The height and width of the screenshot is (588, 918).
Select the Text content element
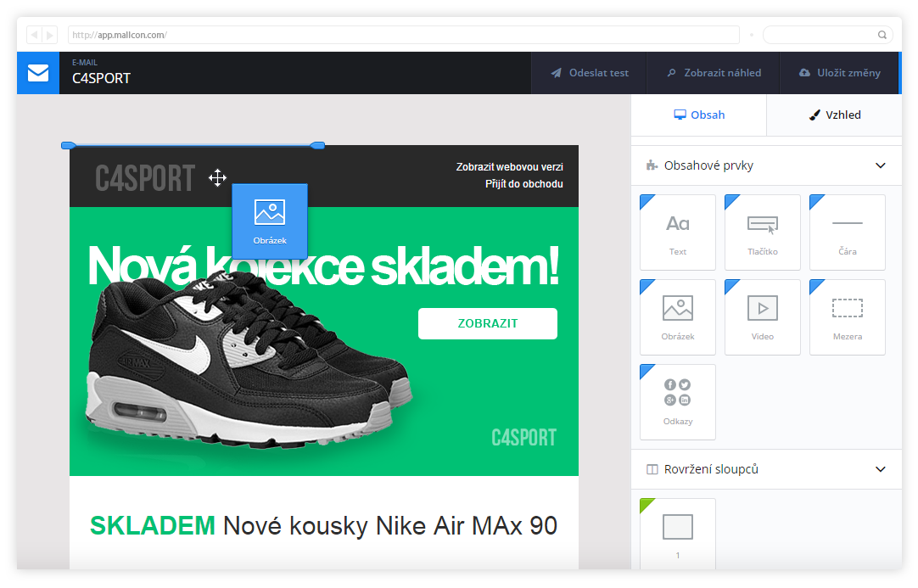point(678,232)
